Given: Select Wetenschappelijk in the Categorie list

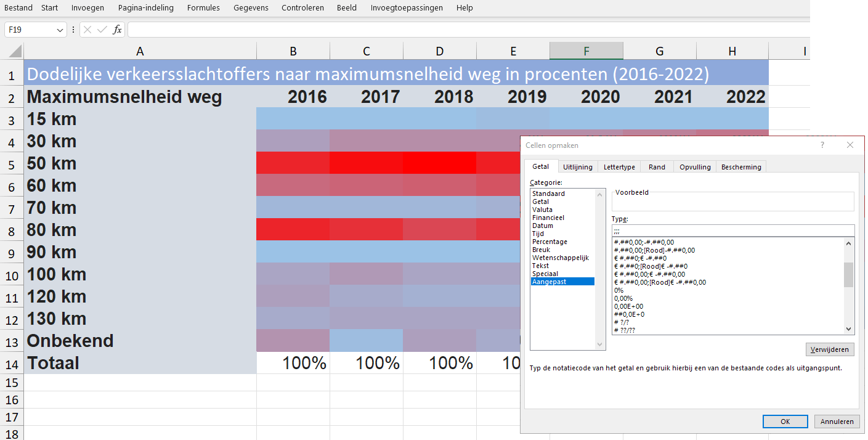Looking at the screenshot, I should coord(562,258).
